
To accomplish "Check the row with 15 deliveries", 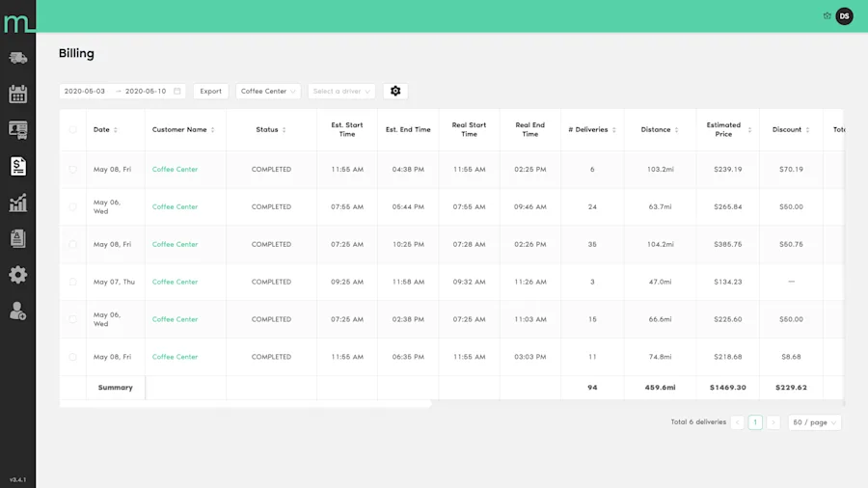I will coord(72,319).
